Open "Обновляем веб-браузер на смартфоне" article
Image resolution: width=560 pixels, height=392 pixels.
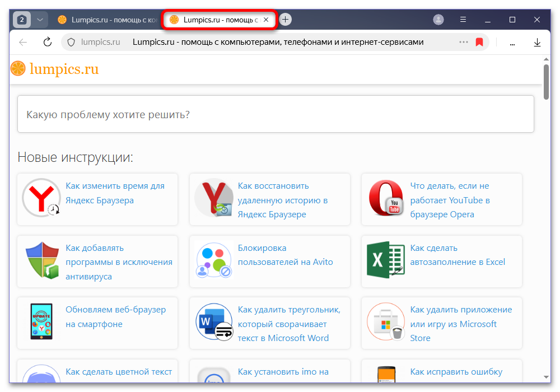tap(116, 316)
